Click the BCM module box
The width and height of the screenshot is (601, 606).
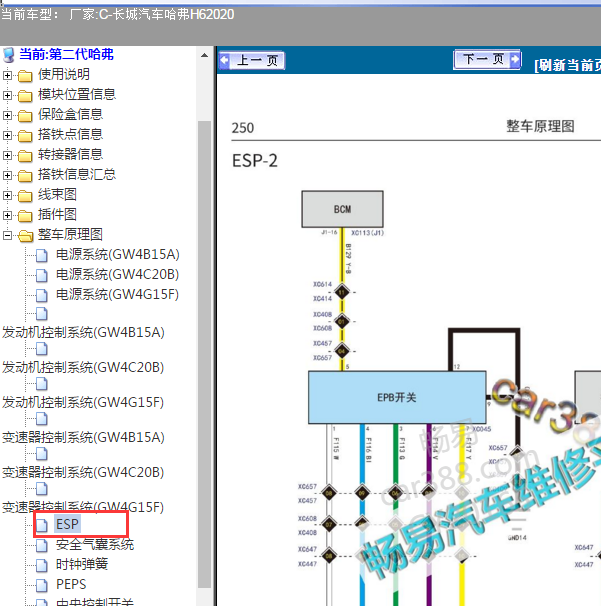[x=342, y=209]
